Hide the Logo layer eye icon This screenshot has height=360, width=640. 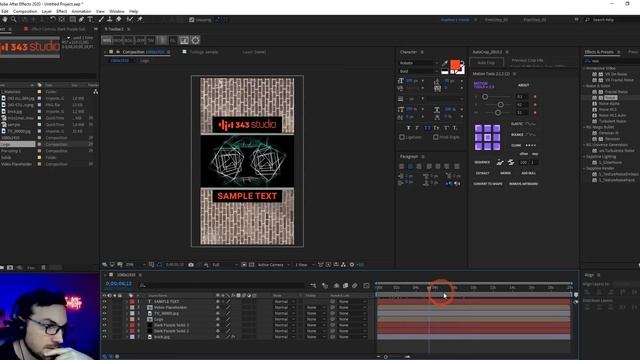pyautogui.click(x=104, y=319)
